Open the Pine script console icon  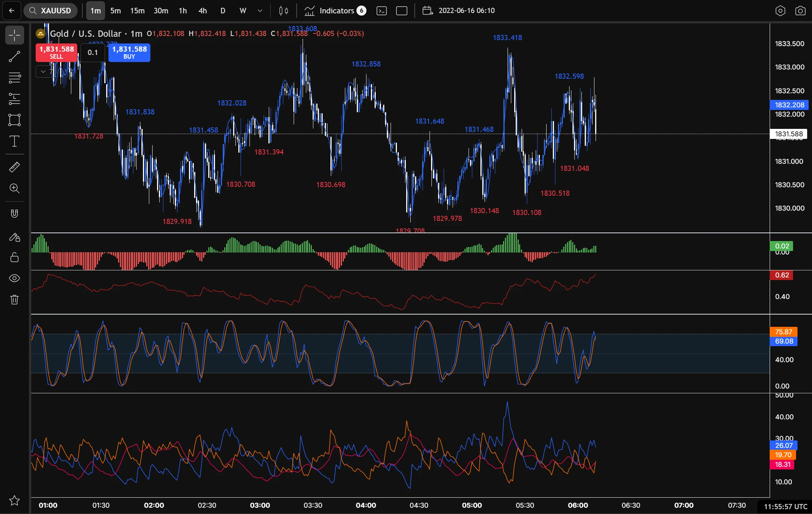[382, 11]
